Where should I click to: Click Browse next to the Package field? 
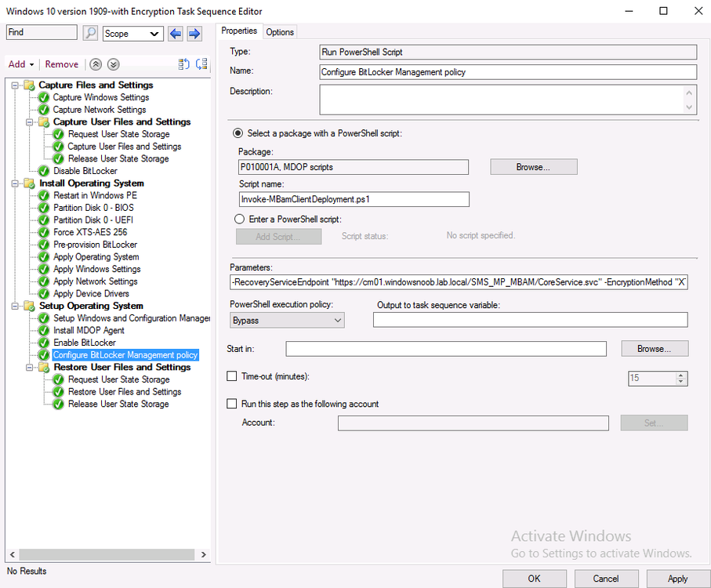pos(533,167)
